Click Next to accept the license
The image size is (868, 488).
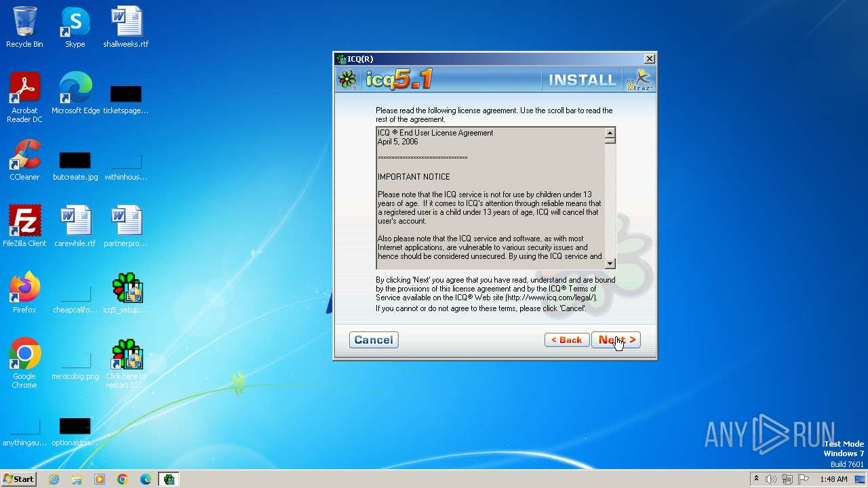click(616, 340)
